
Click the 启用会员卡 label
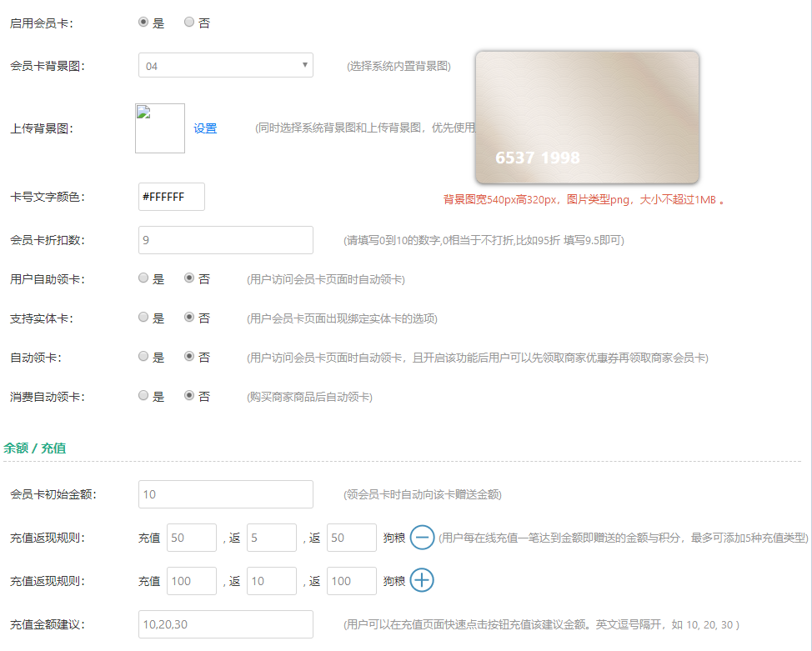click(42, 23)
